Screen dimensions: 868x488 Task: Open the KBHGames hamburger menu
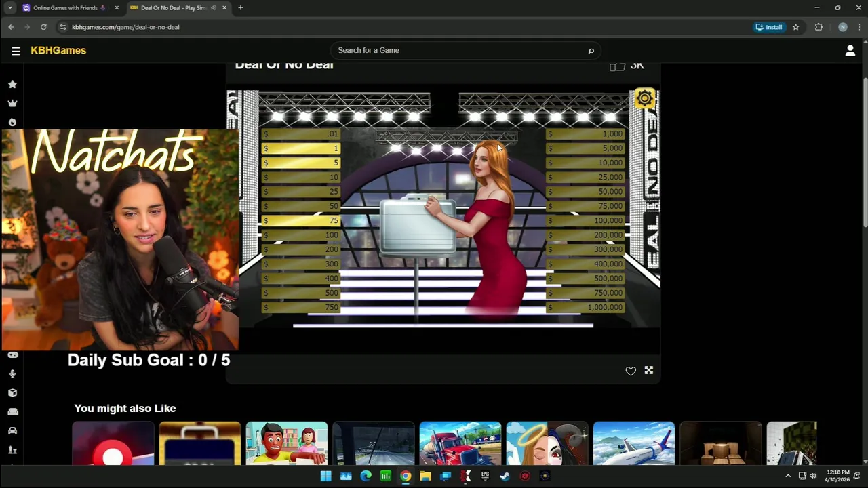(16, 51)
